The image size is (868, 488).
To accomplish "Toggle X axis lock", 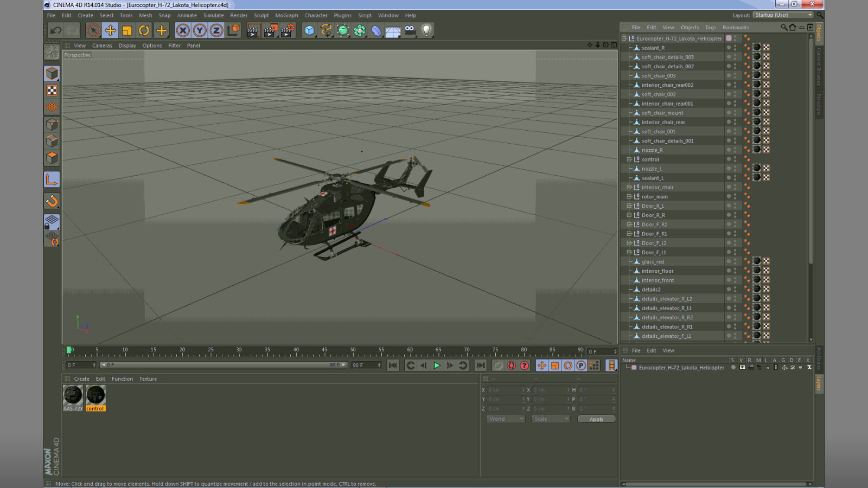I will tap(183, 30).
